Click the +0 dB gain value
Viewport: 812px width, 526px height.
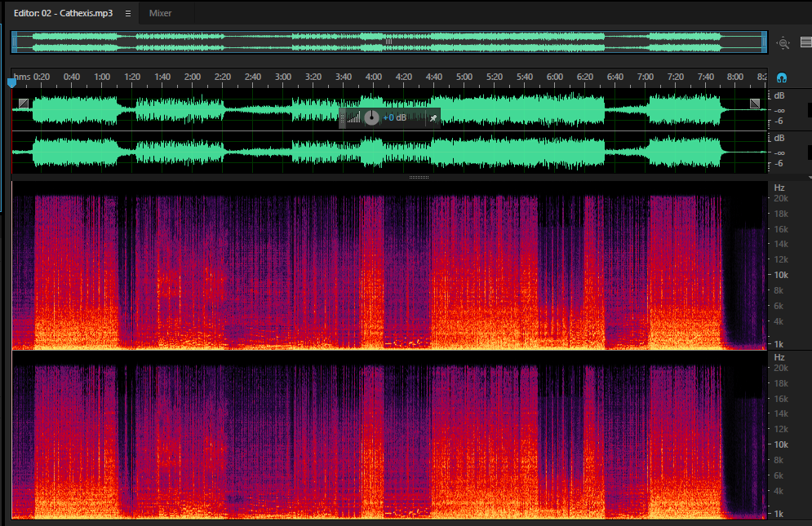[395, 118]
